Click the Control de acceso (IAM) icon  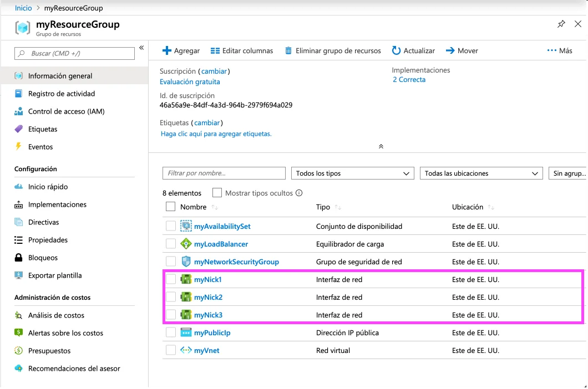pos(18,111)
